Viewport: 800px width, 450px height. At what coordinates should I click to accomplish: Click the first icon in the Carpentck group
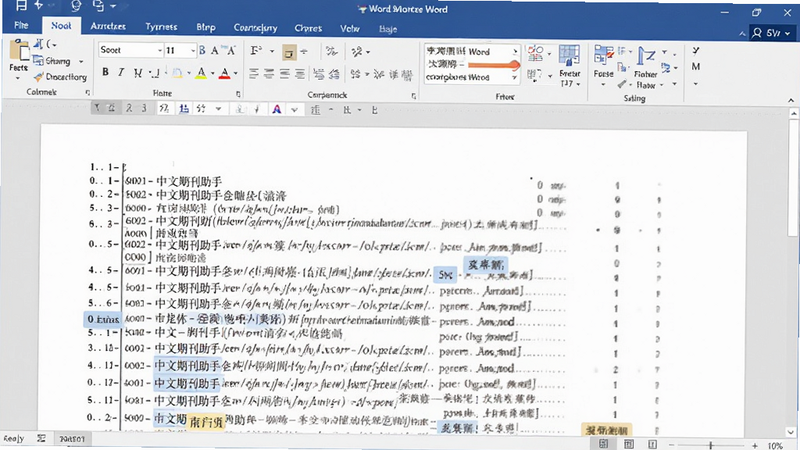[256, 51]
